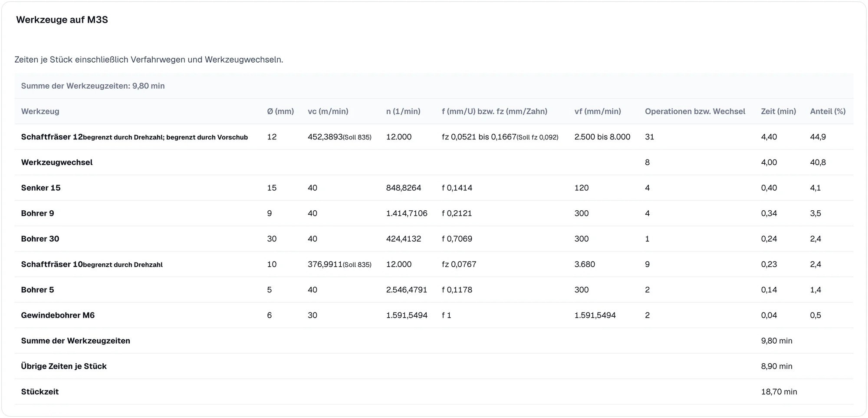This screenshot has width=868, height=418.
Task: Select the 'Stückzeit' row label
Action: (x=40, y=392)
